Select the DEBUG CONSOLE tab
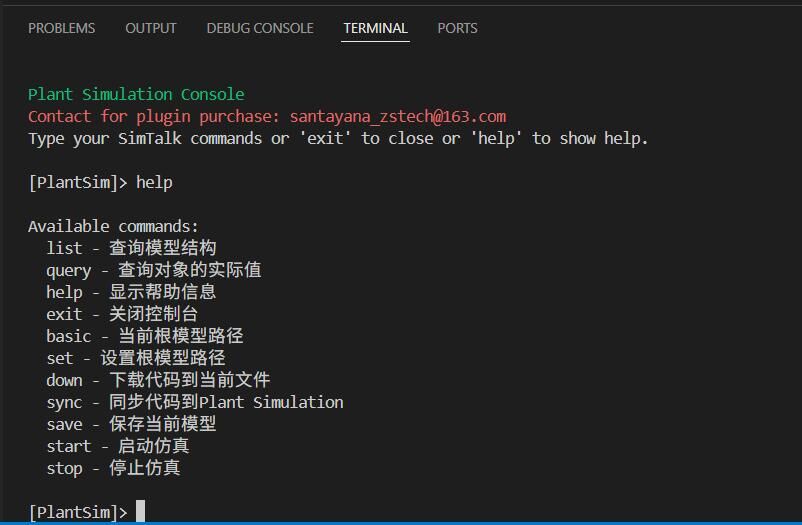The width and height of the screenshot is (802, 525). pyautogui.click(x=260, y=28)
